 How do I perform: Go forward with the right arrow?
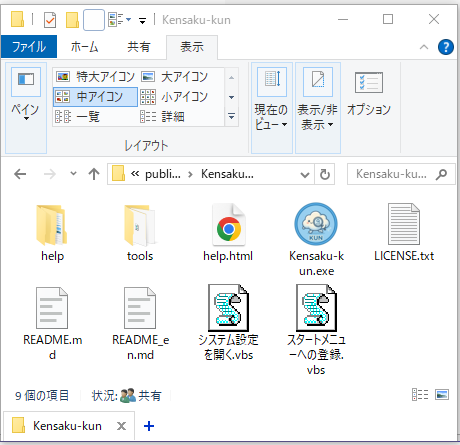pyautogui.click(x=50, y=174)
